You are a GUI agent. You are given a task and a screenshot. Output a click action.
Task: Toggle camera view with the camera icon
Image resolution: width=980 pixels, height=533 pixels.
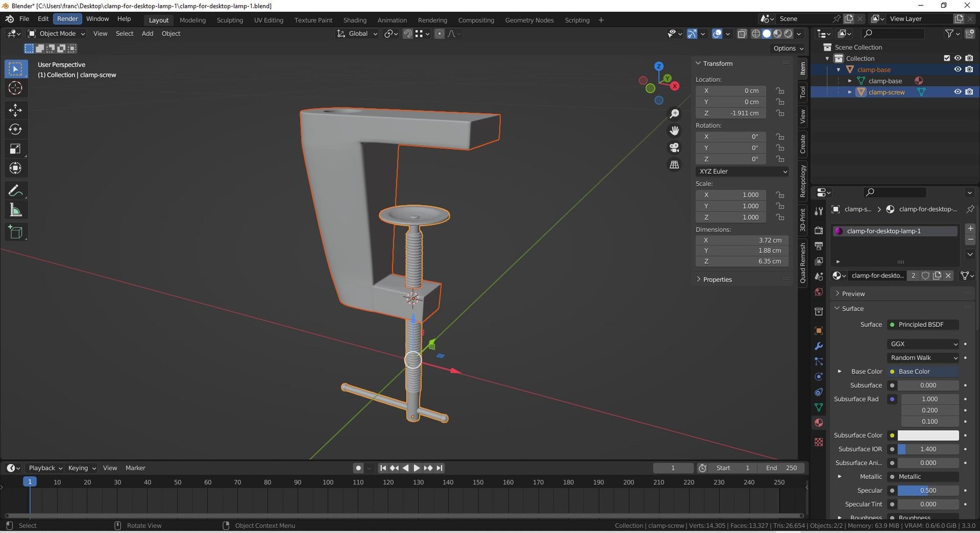[x=674, y=148]
